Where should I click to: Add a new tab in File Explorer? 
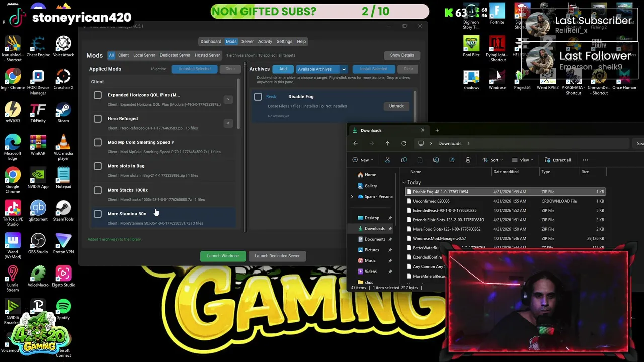(x=437, y=130)
